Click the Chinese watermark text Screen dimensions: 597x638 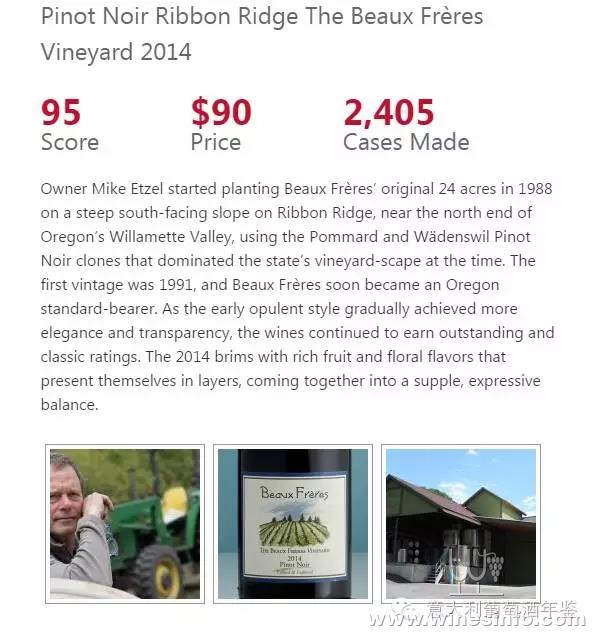[502, 609]
